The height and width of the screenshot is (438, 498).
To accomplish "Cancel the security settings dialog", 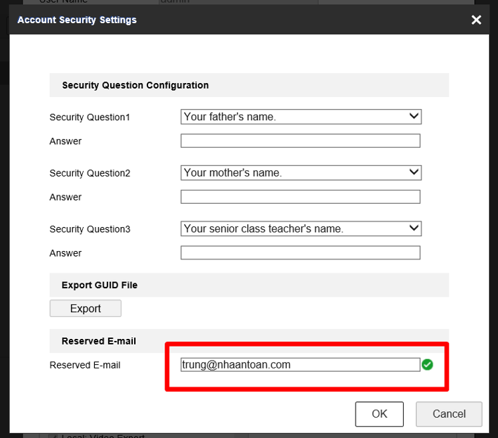I will pos(449,414).
